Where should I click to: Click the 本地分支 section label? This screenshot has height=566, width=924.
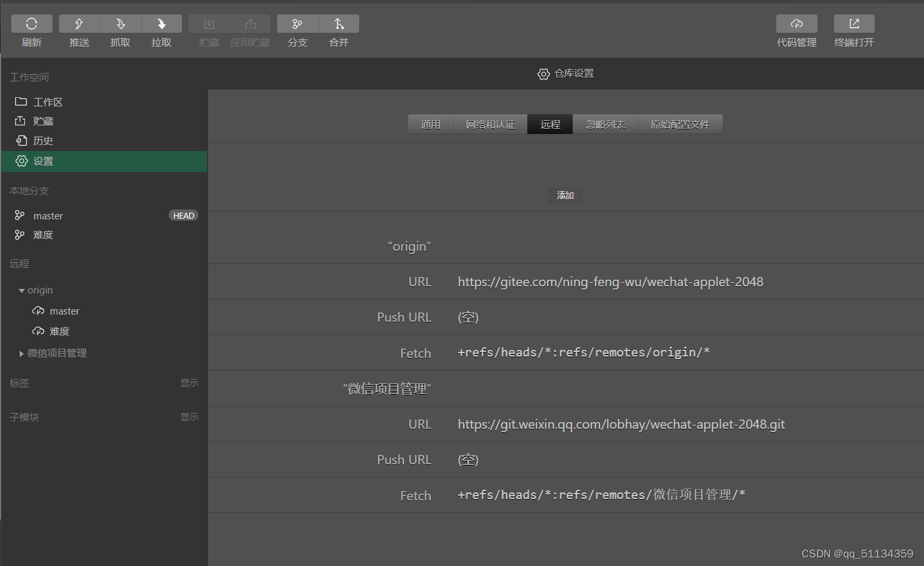(29, 191)
